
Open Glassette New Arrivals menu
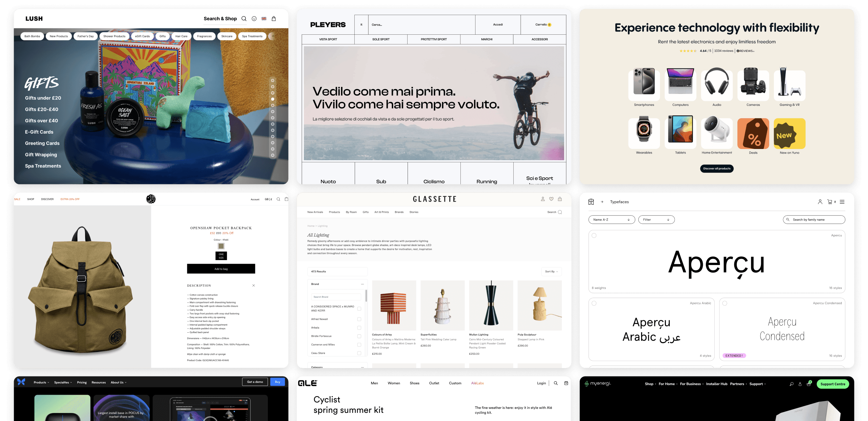tap(315, 212)
